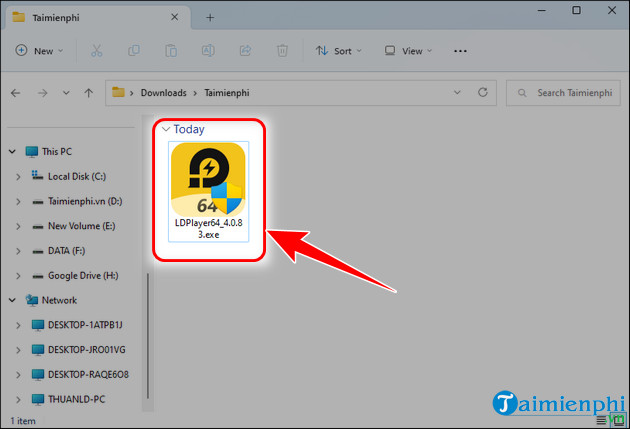
Task: Click the Back navigation arrow
Action: tap(15, 93)
